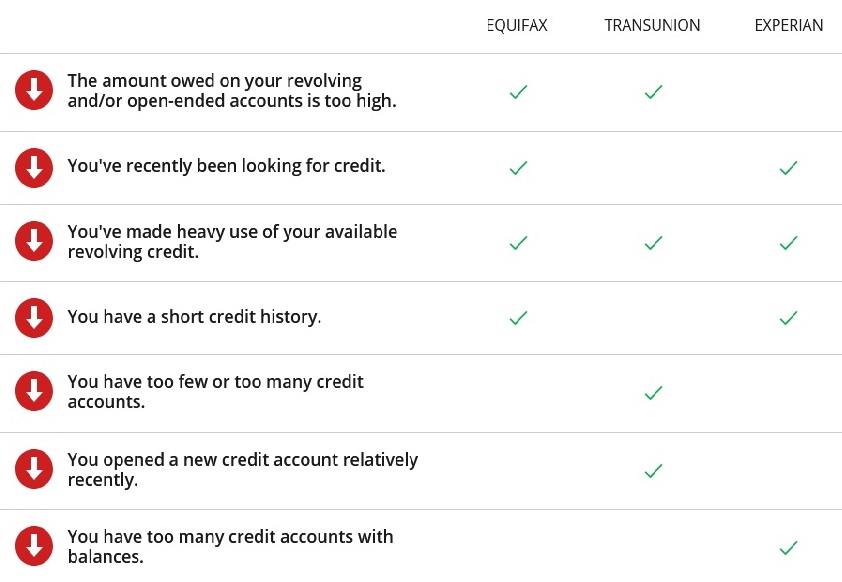Click Experian checkmark for too many accounts with balances
Screen dimensions: 842x582
pyautogui.click(x=788, y=547)
